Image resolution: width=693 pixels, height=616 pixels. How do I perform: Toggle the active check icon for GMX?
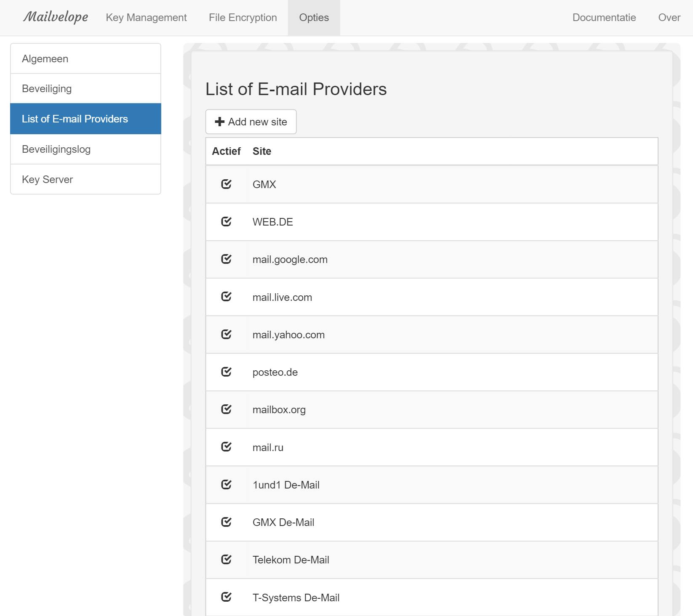tap(226, 184)
